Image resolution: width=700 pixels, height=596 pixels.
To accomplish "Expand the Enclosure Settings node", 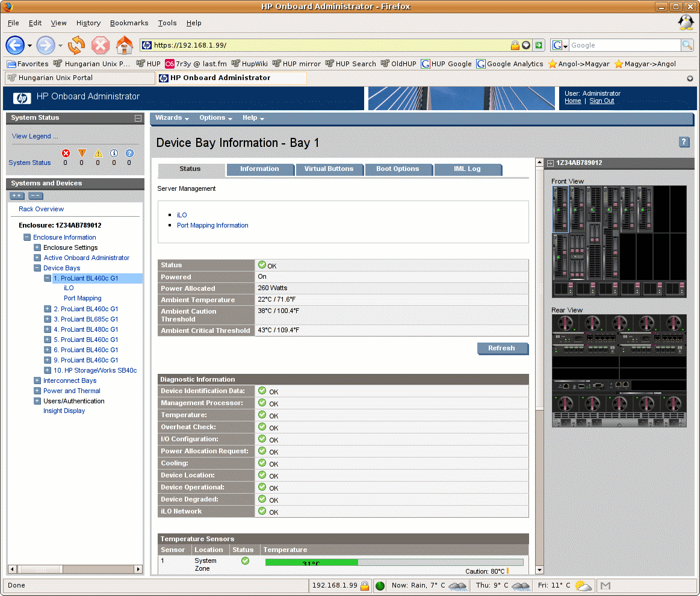I will tap(37, 247).
